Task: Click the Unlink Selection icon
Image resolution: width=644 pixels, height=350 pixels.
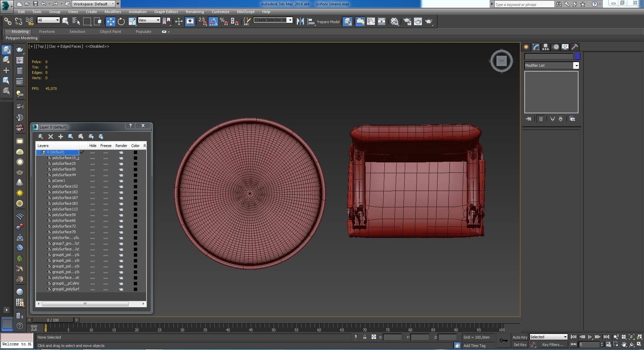Action: 18,21
